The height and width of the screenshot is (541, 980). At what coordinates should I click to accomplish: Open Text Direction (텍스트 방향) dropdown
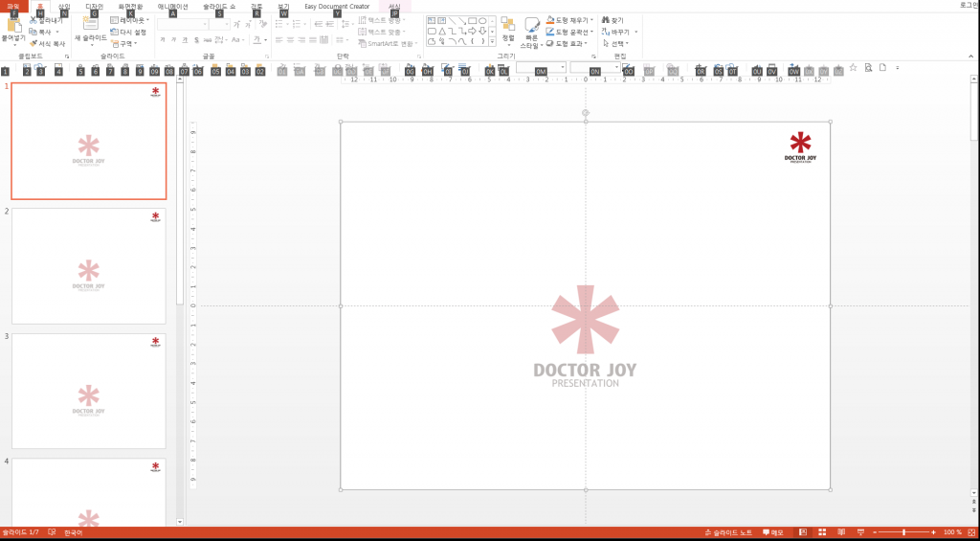point(382,20)
